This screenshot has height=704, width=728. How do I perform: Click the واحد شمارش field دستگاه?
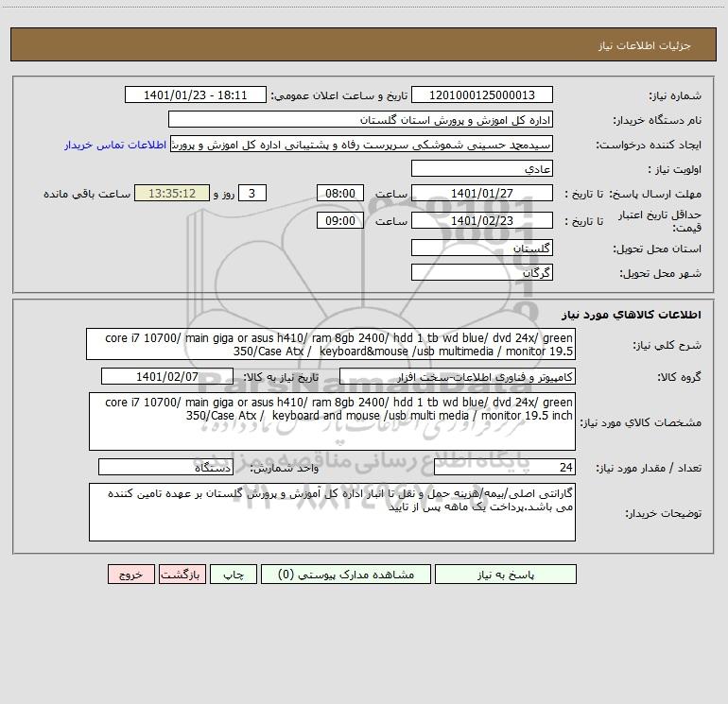[165, 468]
